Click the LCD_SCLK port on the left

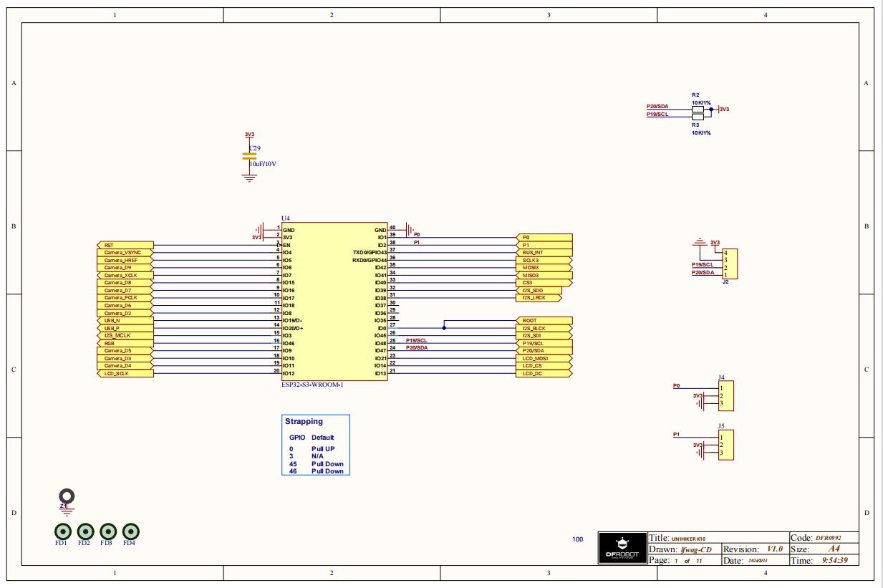pyautogui.click(x=125, y=373)
